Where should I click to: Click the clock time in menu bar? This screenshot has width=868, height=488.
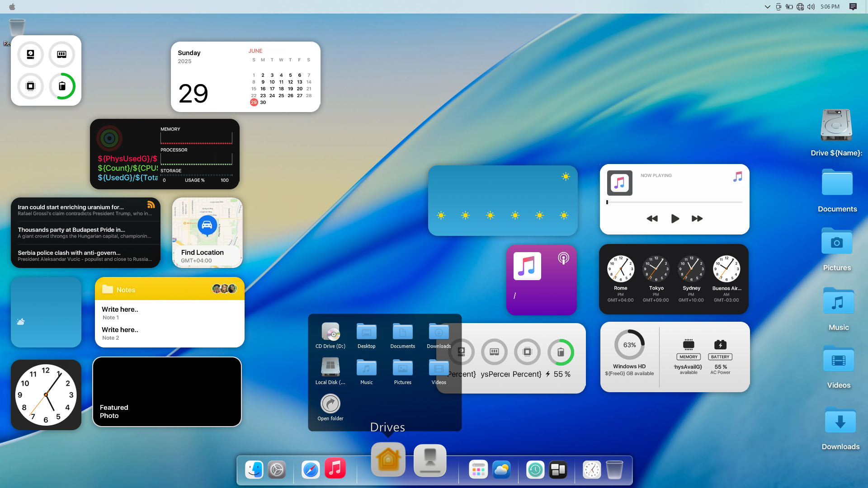(x=830, y=7)
